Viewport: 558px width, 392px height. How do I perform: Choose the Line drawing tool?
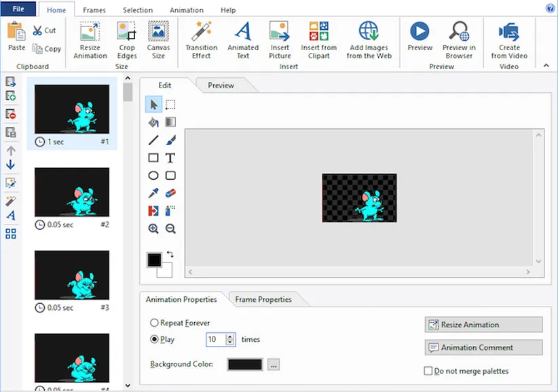point(153,140)
